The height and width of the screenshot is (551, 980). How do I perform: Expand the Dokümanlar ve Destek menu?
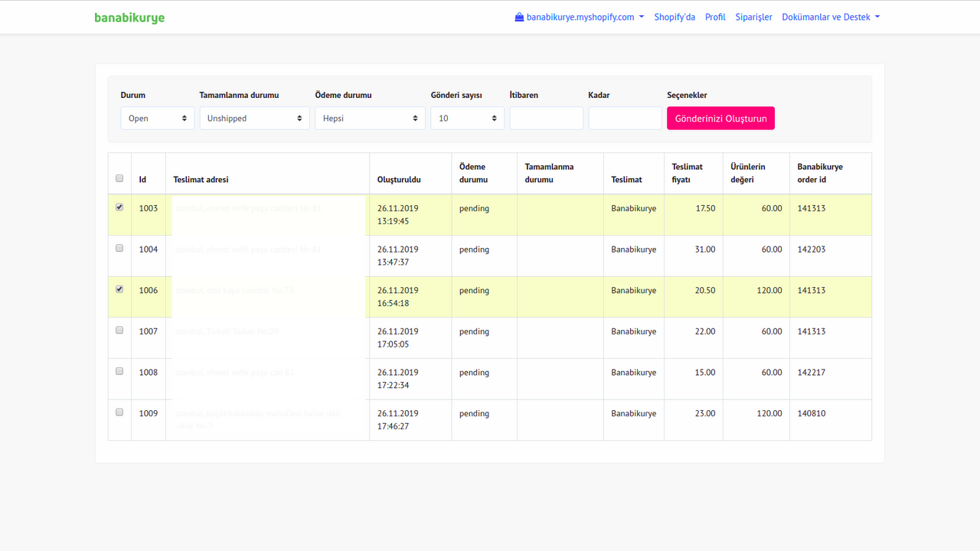pyautogui.click(x=831, y=17)
